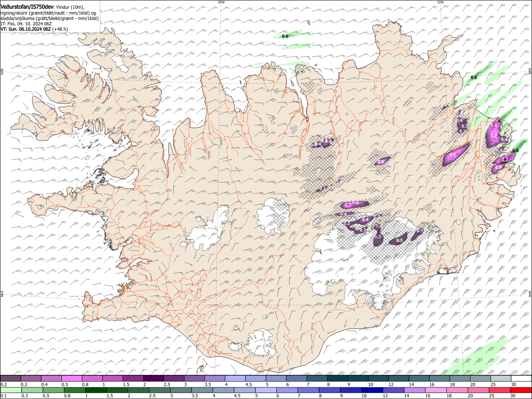
Task: Select bottom legend swatch between 2 and 2.5
Action: point(138,390)
